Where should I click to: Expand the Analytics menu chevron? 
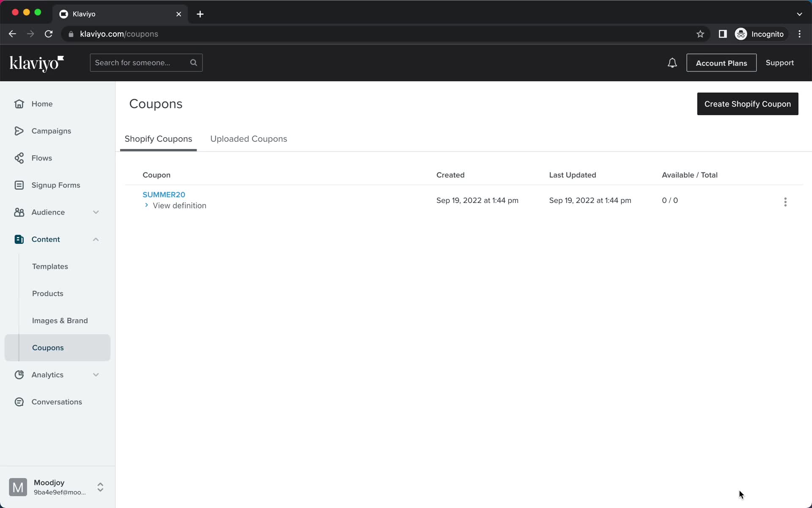[x=96, y=375]
